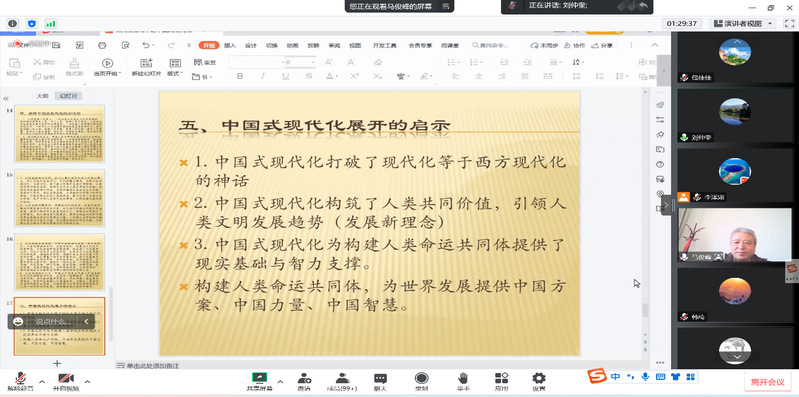Click the share screen (共享屏幕) icon
This screenshot has height=397, width=799.
259,381
